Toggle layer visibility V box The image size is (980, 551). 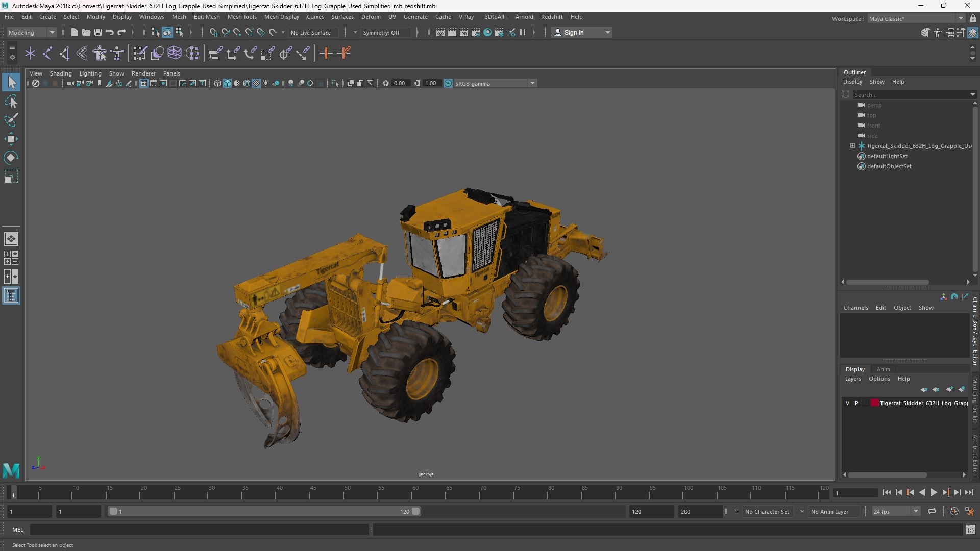click(848, 403)
